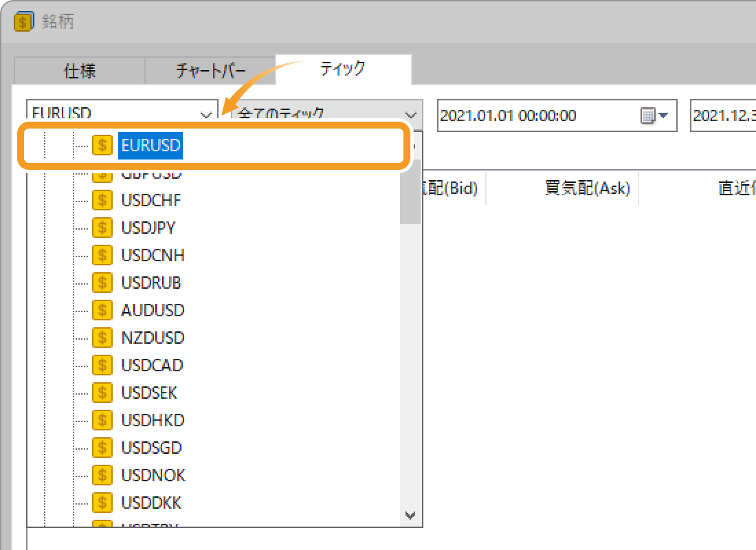Switch to the チャートバー tab
Image resolution: width=756 pixels, height=550 pixels.
[210, 71]
